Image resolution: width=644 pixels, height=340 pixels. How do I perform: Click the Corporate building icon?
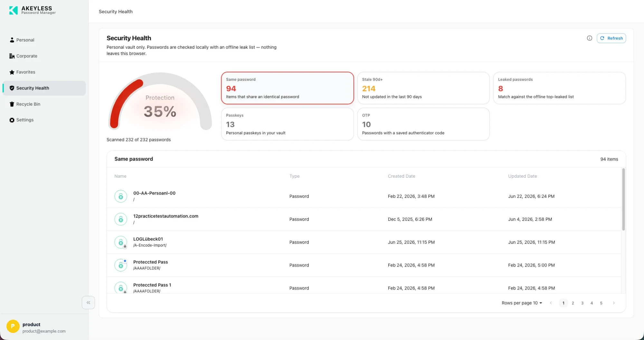12,56
